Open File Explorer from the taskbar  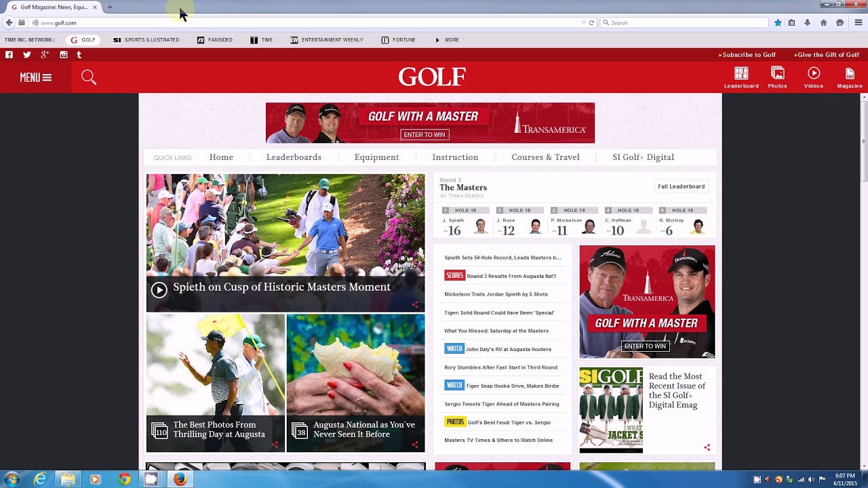pos(68,479)
